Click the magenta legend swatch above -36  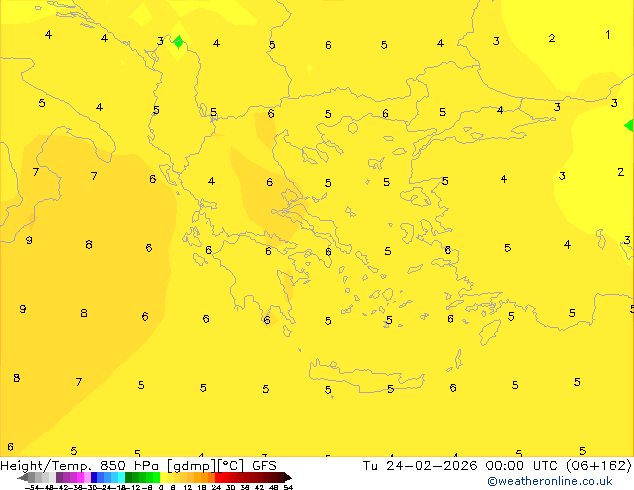[x=80, y=477]
